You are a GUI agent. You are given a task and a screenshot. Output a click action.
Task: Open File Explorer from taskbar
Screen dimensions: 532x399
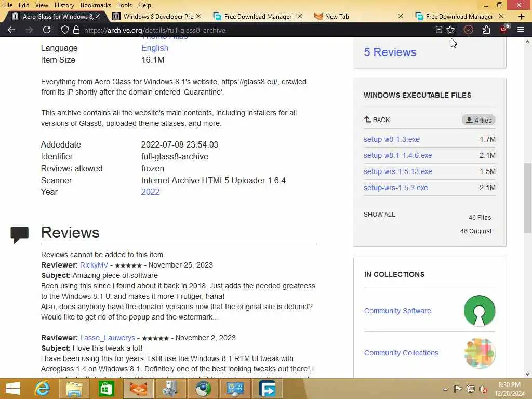click(x=74, y=389)
